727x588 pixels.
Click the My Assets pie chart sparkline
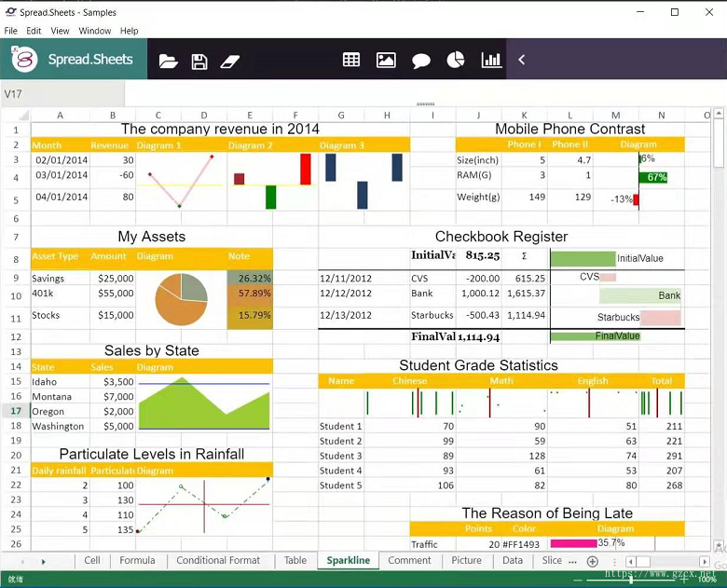coord(182,299)
